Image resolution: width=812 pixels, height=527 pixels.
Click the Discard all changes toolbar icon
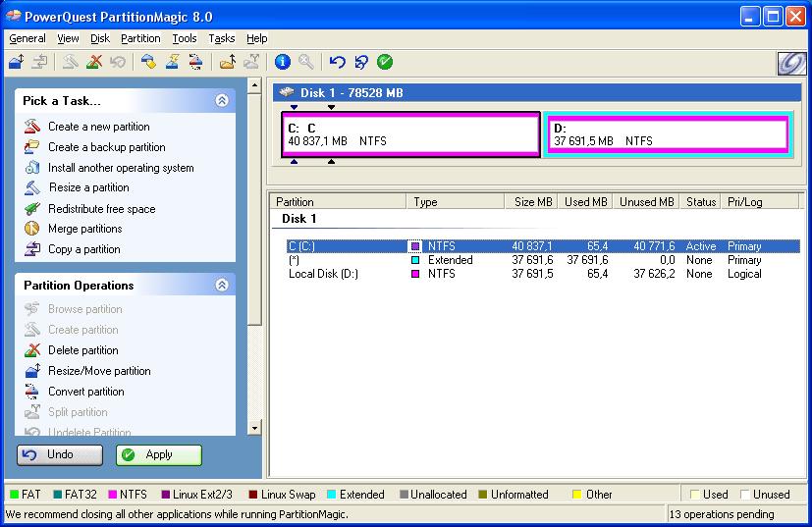click(361, 62)
